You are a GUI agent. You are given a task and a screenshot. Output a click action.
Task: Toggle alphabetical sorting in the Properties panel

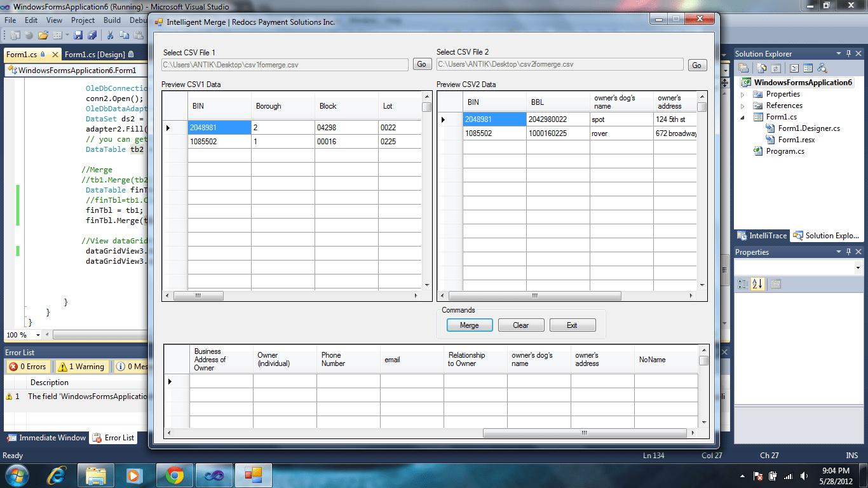756,284
